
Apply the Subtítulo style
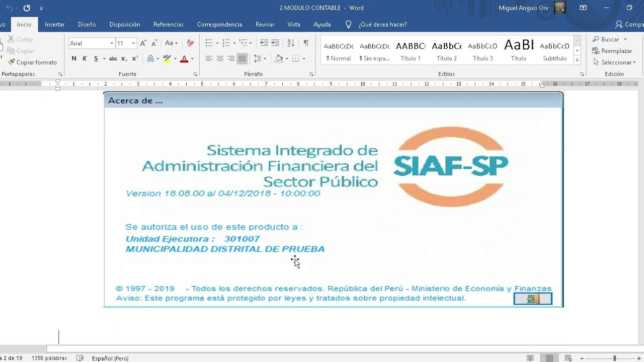coord(554,51)
